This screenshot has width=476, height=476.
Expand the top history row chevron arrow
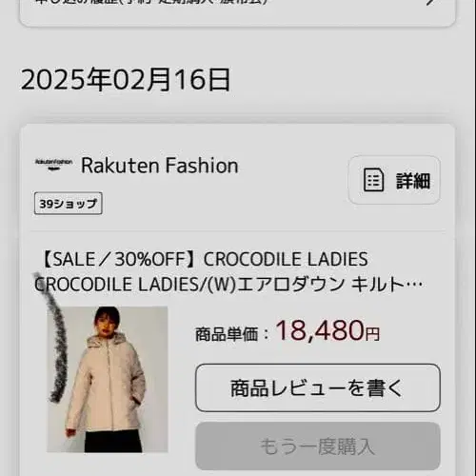431,3
